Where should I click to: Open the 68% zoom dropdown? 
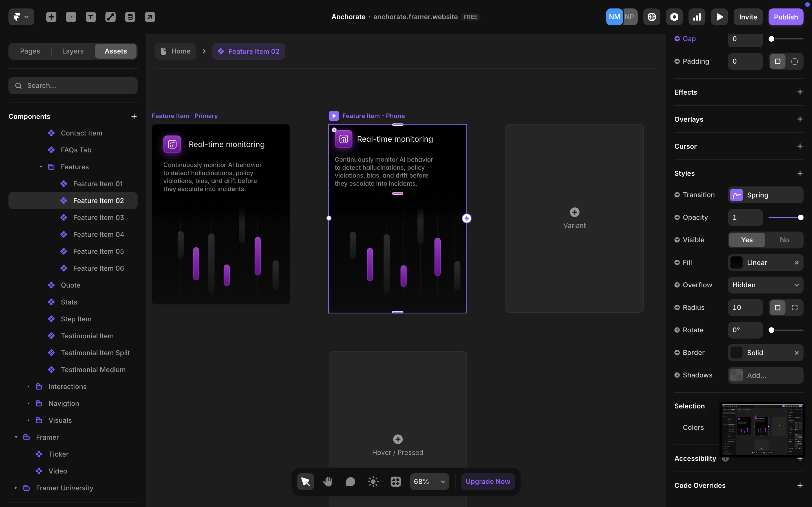pos(429,482)
